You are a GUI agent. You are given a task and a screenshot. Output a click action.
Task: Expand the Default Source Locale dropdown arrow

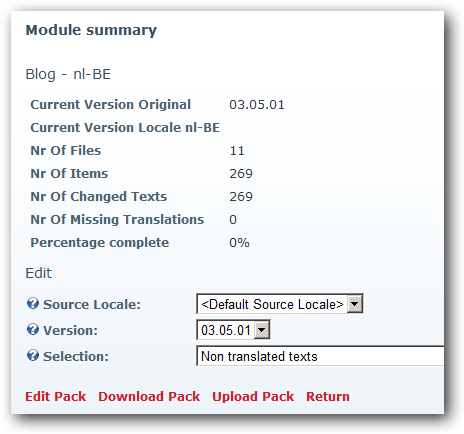(x=354, y=304)
